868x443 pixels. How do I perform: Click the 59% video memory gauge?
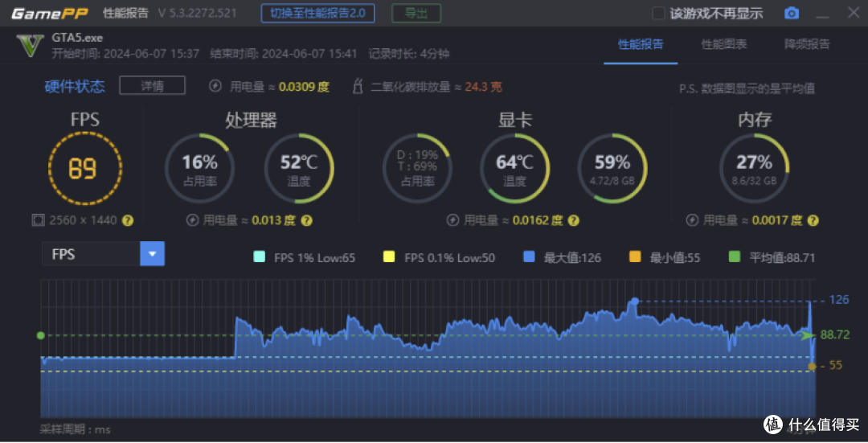click(x=612, y=168)
